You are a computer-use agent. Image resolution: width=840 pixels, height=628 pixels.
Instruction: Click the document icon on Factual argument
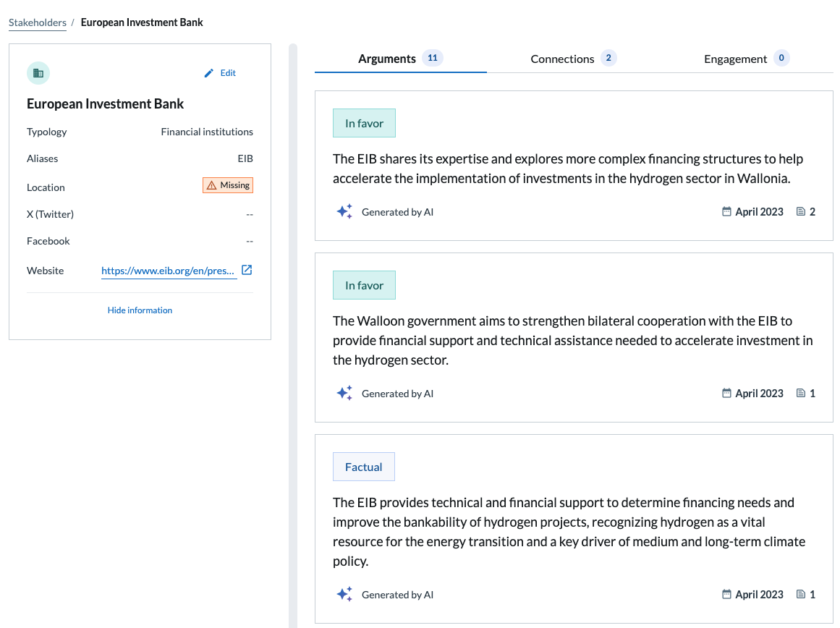click(x=800, y=595)
